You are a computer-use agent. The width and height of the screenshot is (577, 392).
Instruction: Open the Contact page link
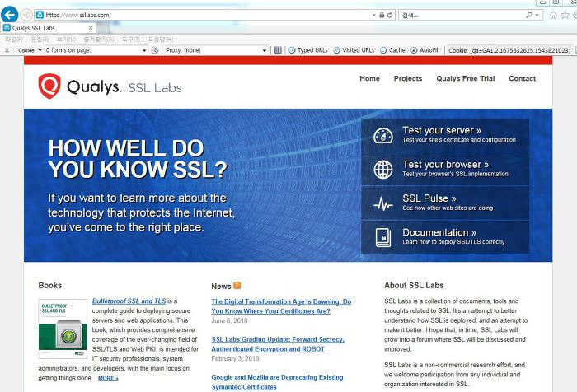(x=522, y=78)
